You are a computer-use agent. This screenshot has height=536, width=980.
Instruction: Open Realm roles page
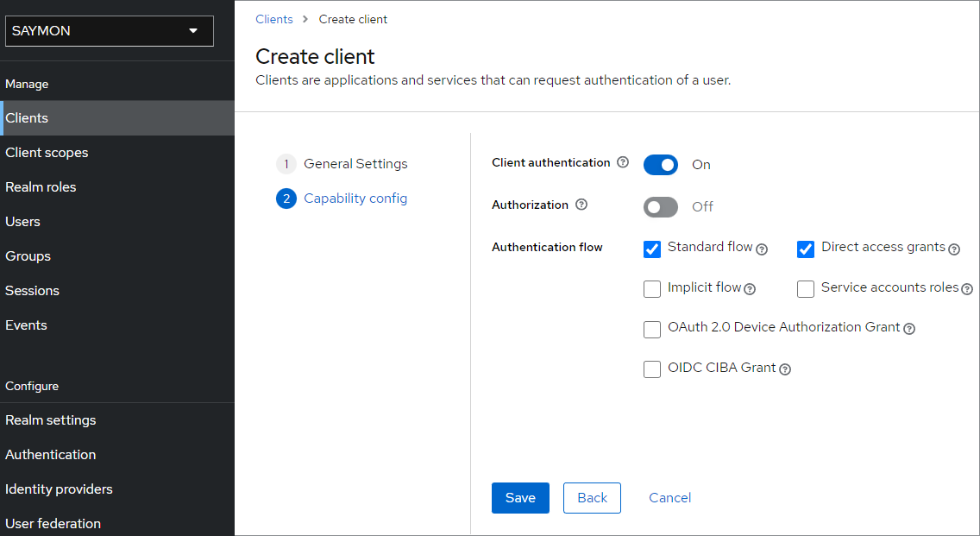[x=116, y=187]
